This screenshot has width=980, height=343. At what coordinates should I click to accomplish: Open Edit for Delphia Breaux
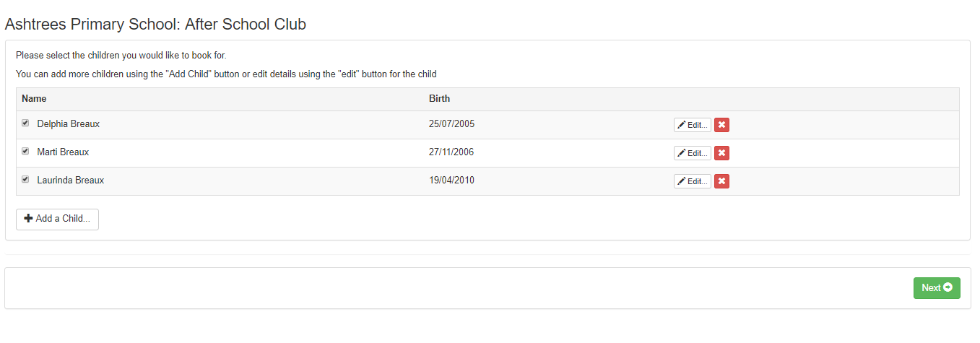pos(693,125)
